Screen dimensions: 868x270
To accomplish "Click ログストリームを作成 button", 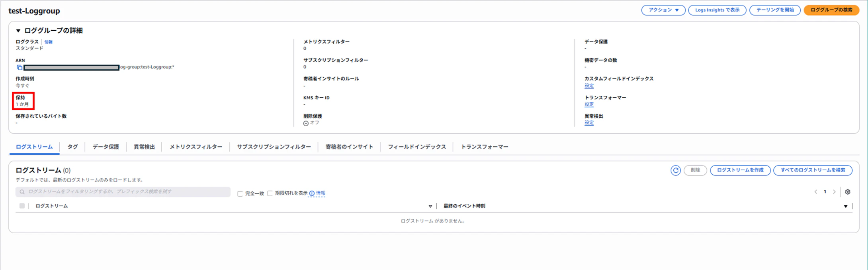I will 740,170.
